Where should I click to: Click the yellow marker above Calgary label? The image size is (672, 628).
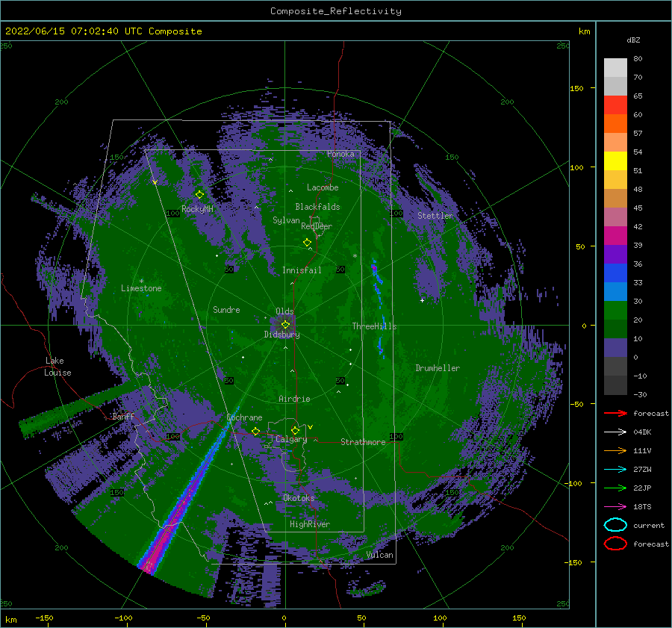295,430
